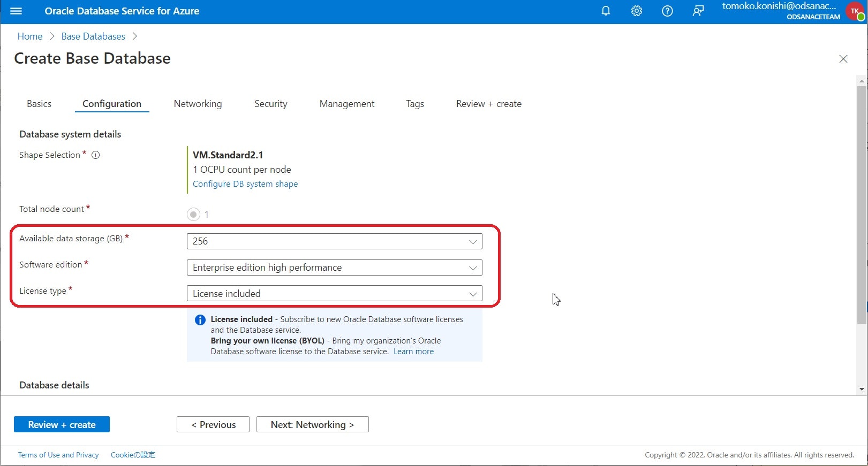Viewport: 868px width, 466px height.
Task: Show Shape Selection info tooltip icon
Action: 96,155
